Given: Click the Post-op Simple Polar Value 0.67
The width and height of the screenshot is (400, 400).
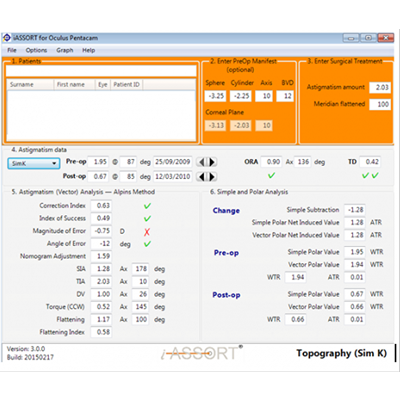Looking at the screenshot, I should (x=355, y=294).
